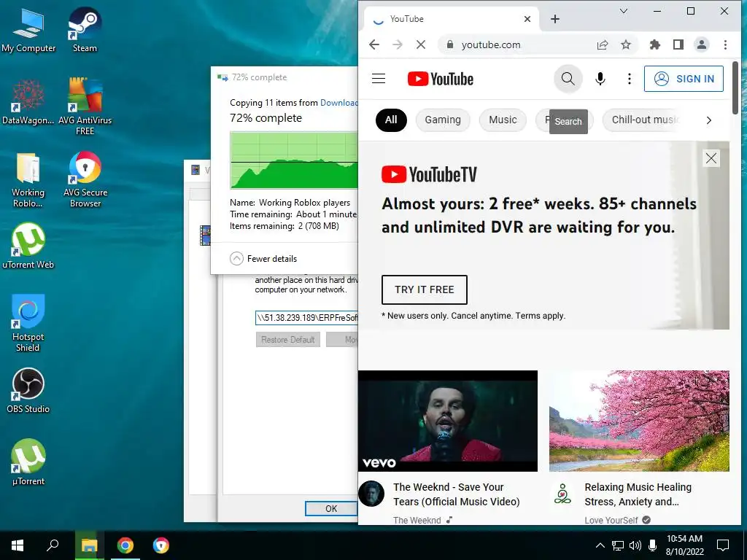The image size is (747, 560).
Task: Open The Weeknd Save Your Tears thumbnail
Action: pos(448,421)
